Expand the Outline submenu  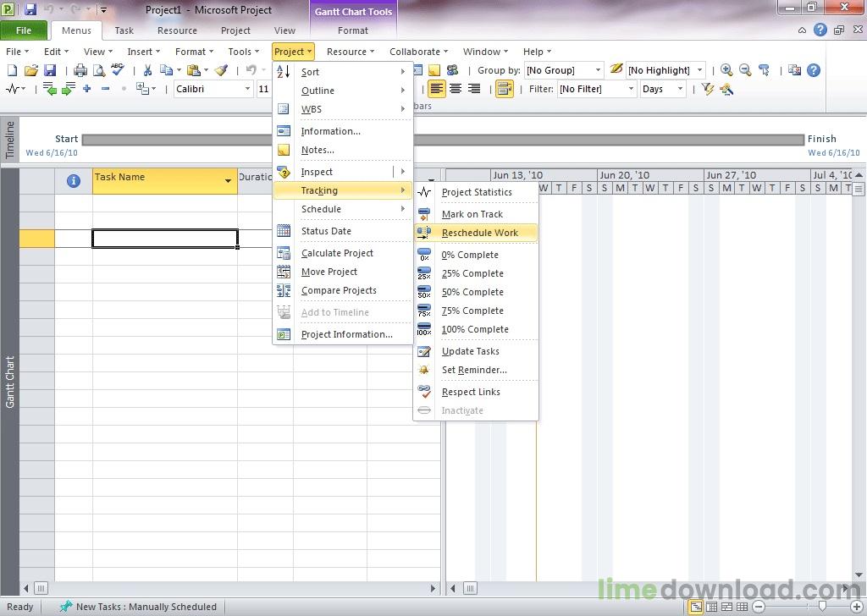tap(344, 91)
